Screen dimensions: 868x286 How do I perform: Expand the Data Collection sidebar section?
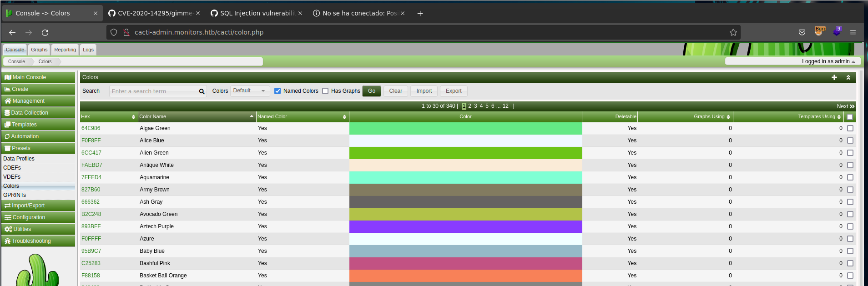point(38,113)
